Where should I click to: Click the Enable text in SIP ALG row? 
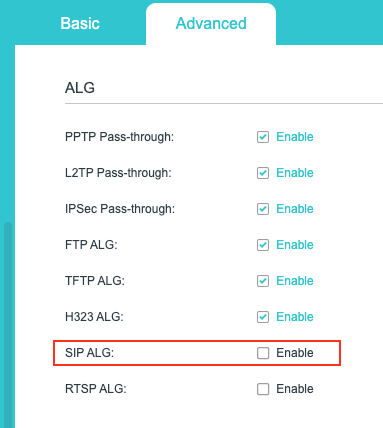point(295,353)
